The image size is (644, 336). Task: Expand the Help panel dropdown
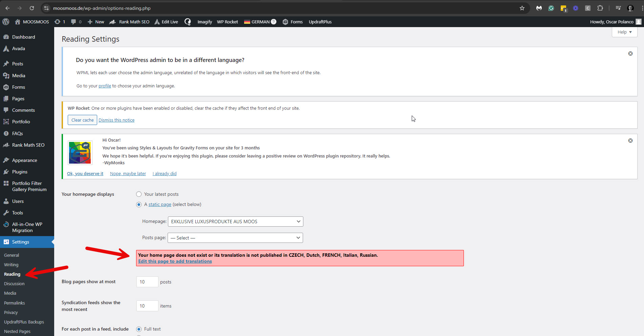coord(624,32)
